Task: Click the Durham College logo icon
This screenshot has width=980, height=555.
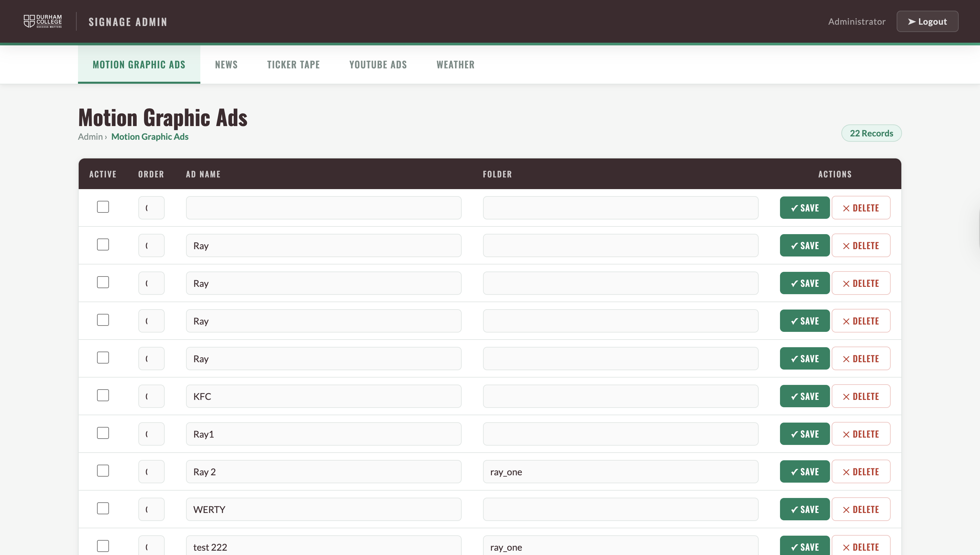Action: pos(29,21)
